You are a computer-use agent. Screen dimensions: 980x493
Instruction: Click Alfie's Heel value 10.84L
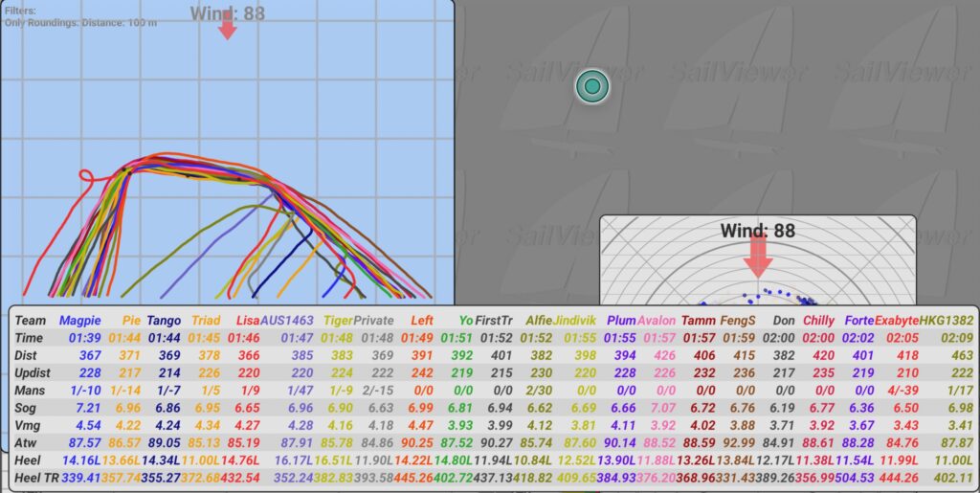coord(533,460)
